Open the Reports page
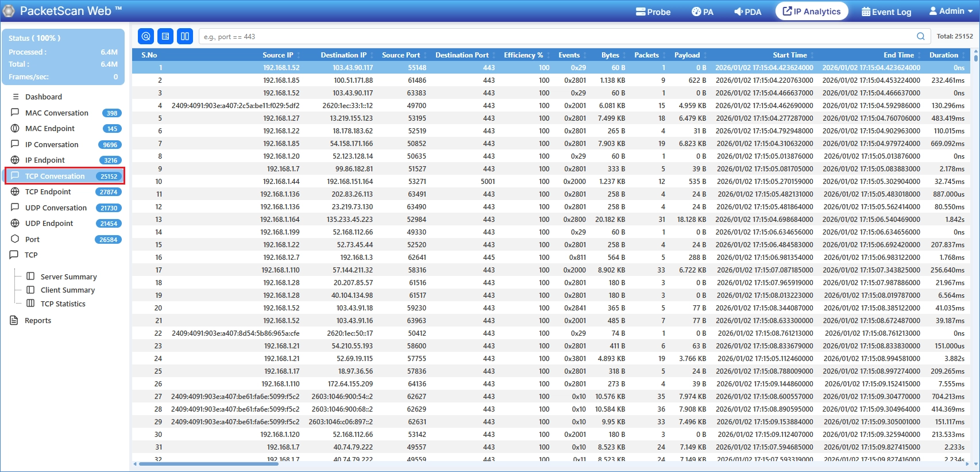Viewport: 980px width, 472px height. [x=37, y=320]
